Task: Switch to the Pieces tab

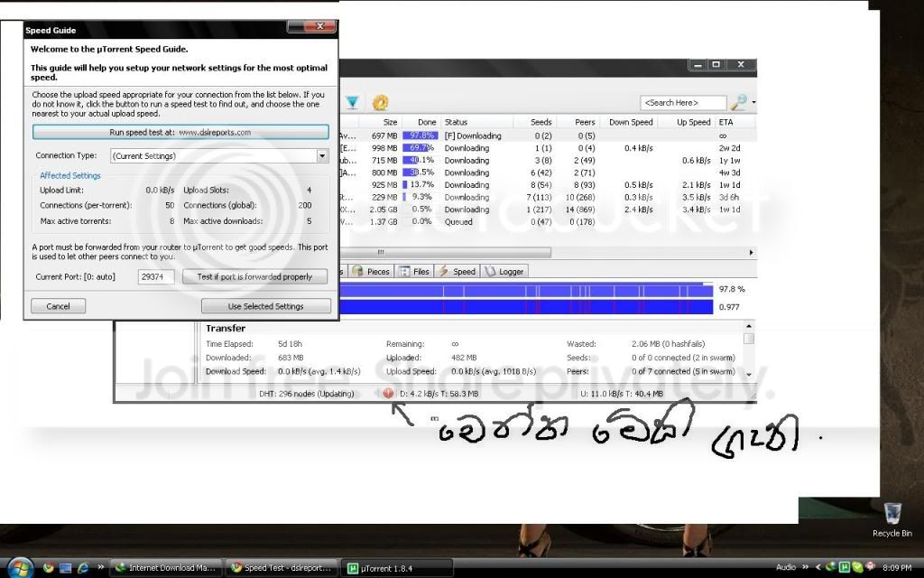Action: pyautogui.click(x=371, y=271)
